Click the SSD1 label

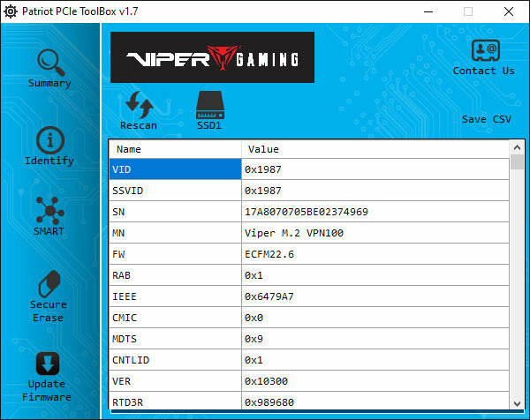pos(209,125)
